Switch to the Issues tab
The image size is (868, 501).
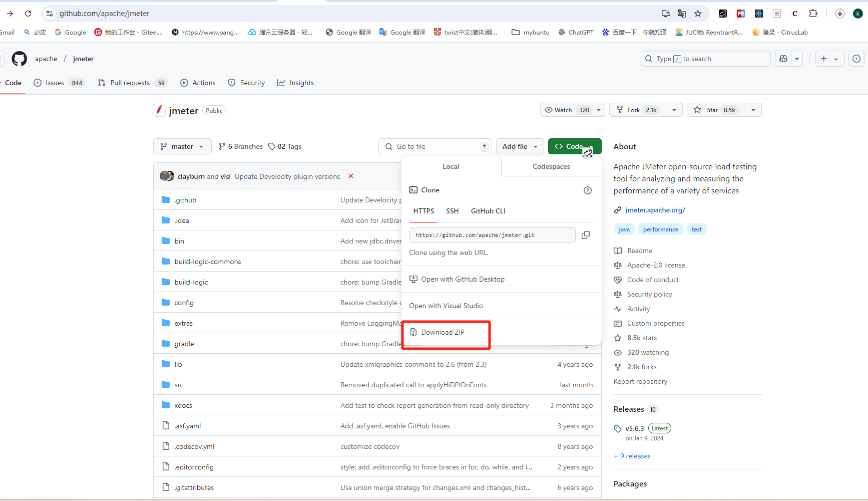pos(59,83)
